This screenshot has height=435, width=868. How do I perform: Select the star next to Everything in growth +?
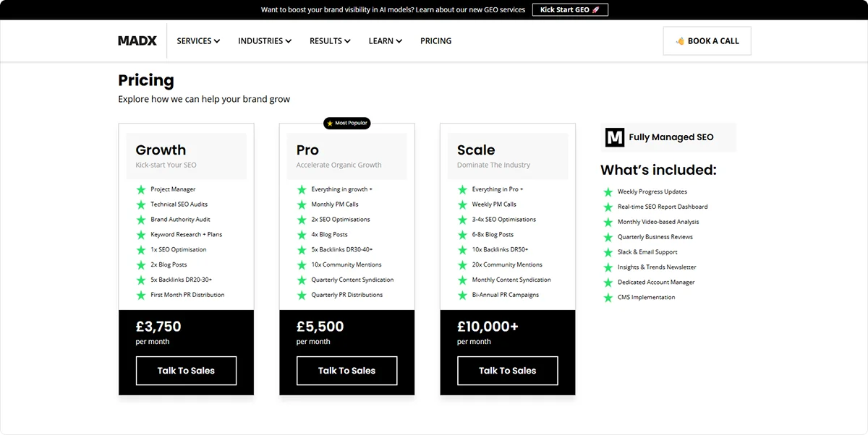pyautogui.click(x=302, y=189)
